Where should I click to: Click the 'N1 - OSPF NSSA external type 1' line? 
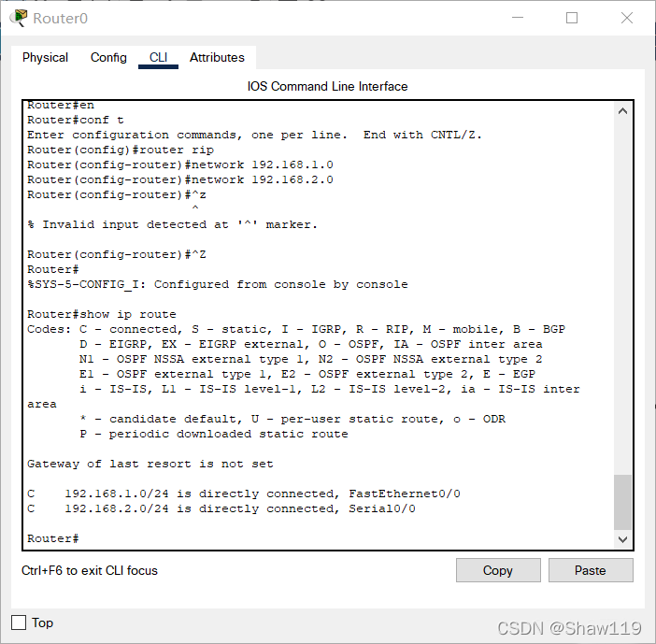(x=311, y=359)
